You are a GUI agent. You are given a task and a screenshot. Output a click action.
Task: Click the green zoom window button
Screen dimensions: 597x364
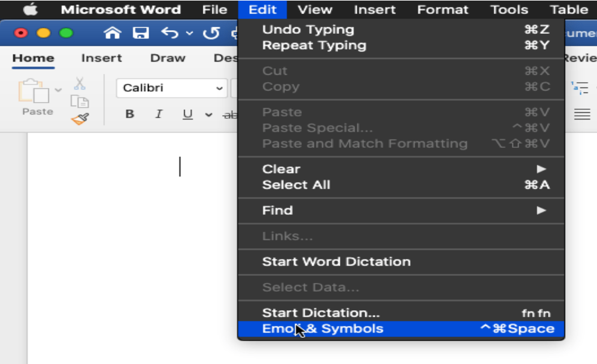click(x=66, y=33)
